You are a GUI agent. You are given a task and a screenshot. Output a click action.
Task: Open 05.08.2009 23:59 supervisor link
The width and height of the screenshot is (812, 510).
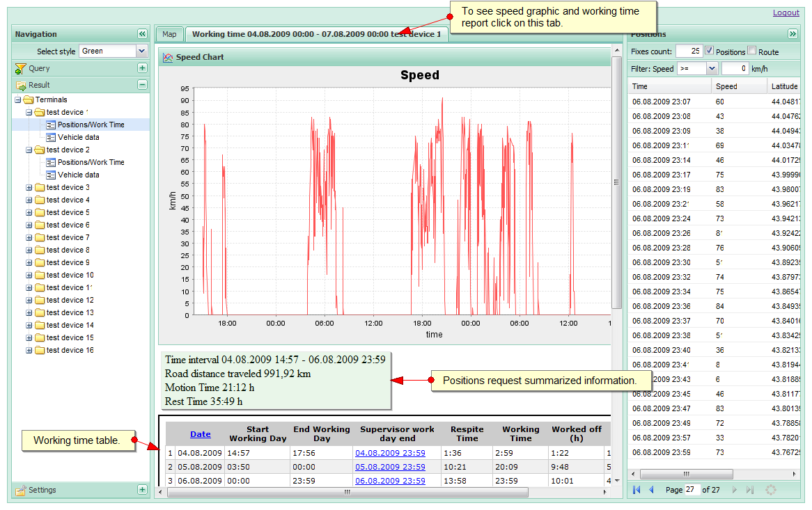pyautogui.click(x=390, y=467)
